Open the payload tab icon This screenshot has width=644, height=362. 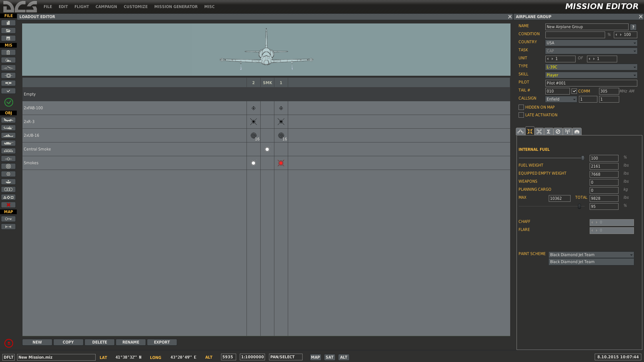[530, 131]
